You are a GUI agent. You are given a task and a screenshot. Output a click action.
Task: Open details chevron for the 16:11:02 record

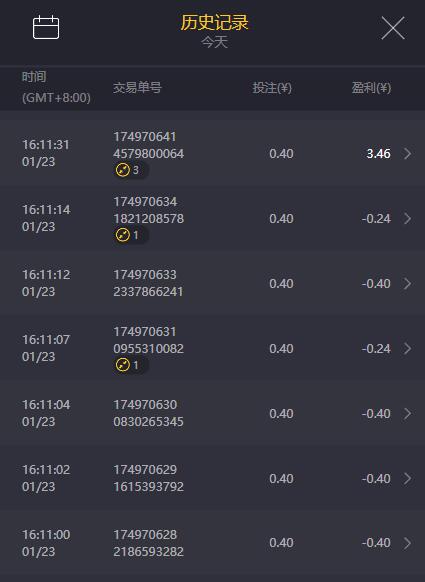click(x=407, y=478)
